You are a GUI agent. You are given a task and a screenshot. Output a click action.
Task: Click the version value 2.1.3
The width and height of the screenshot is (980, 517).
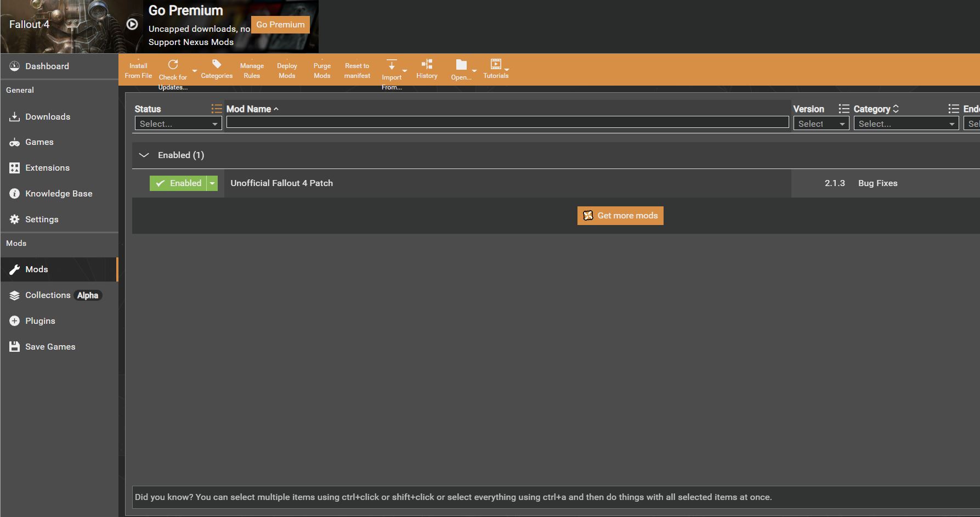pos(835,183)
